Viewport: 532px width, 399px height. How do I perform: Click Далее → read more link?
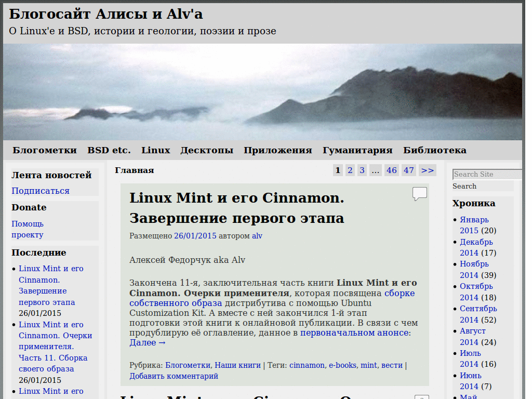point(148,343)
